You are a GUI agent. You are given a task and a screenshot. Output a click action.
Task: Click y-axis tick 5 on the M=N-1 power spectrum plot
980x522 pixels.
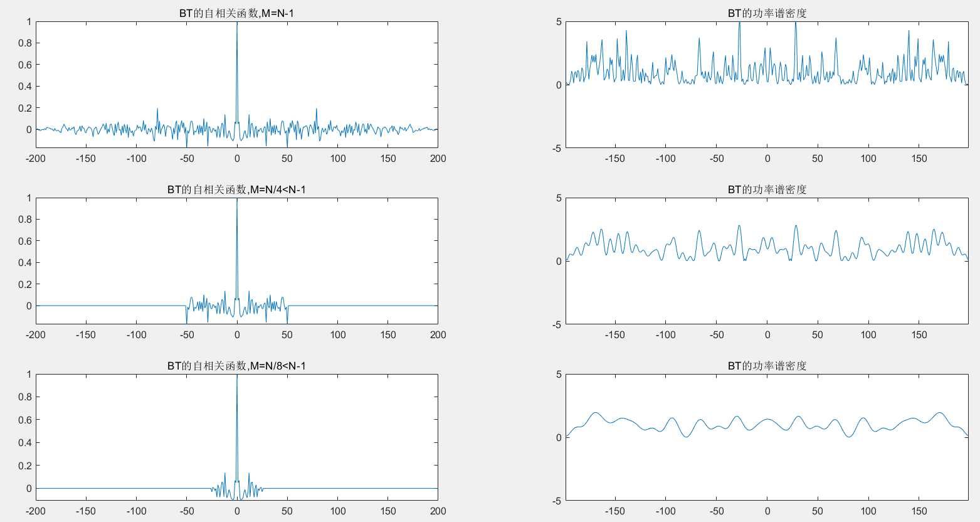click(x=559, y=22)
